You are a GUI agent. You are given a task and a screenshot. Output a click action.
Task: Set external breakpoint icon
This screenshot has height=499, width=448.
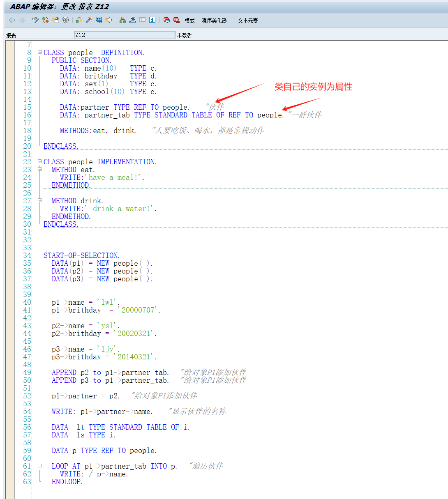point(176,20)
